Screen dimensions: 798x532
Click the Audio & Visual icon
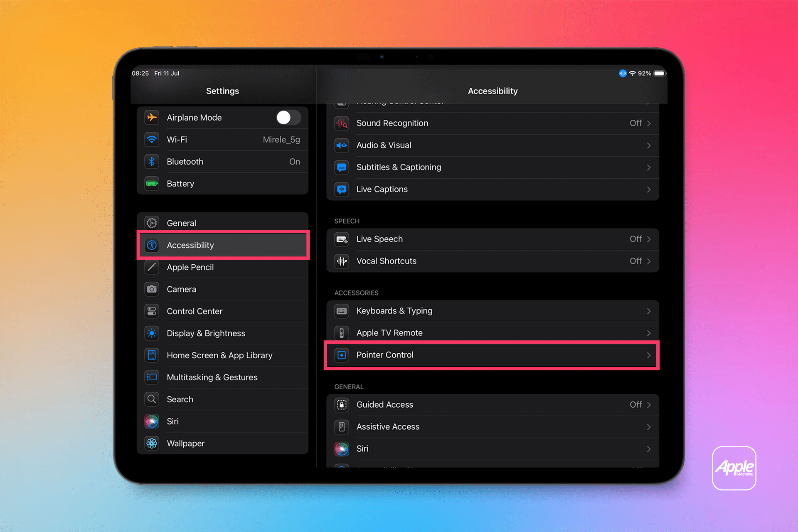[x=342, y=145]
